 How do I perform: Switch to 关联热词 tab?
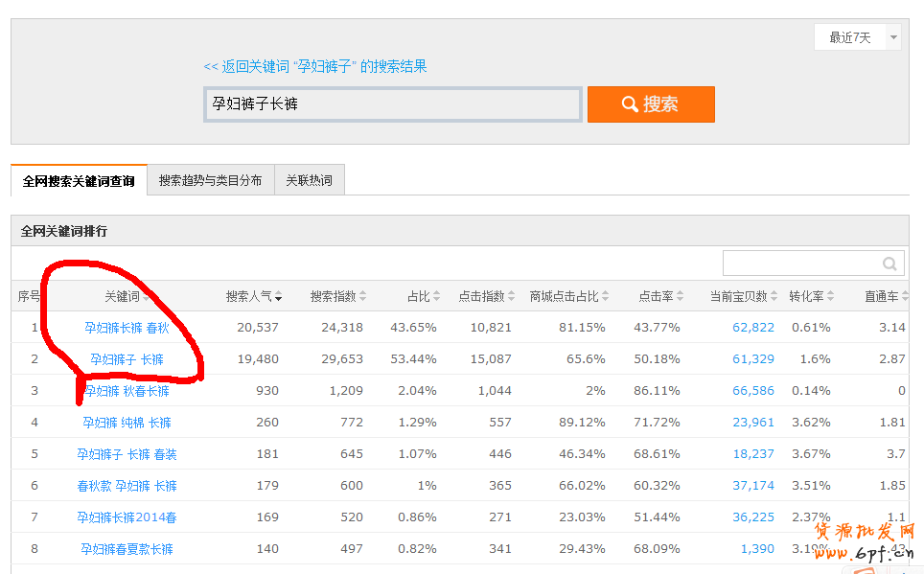click(x=309, y=180)
